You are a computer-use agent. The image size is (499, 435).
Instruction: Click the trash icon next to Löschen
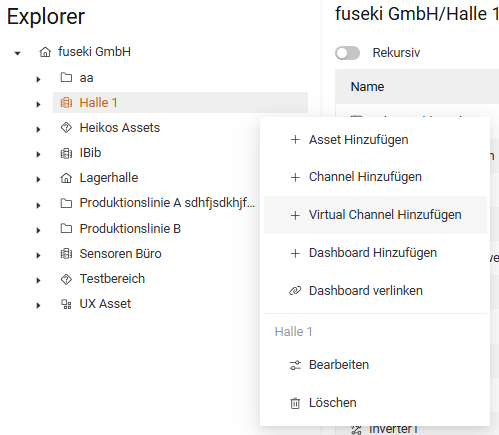tap(295, 403)
